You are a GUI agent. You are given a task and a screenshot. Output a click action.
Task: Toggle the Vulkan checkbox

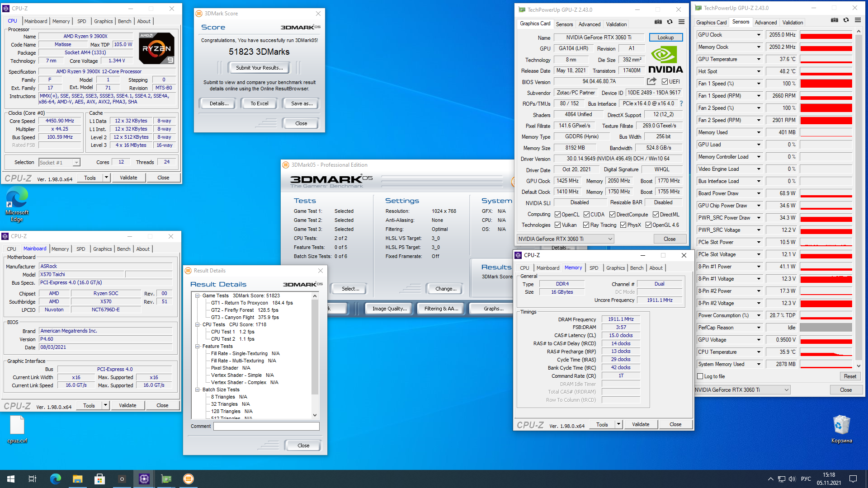(557, 225)
